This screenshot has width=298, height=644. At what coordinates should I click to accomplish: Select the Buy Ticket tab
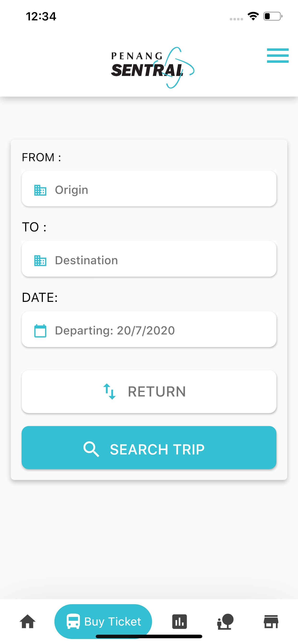(103, 621)
